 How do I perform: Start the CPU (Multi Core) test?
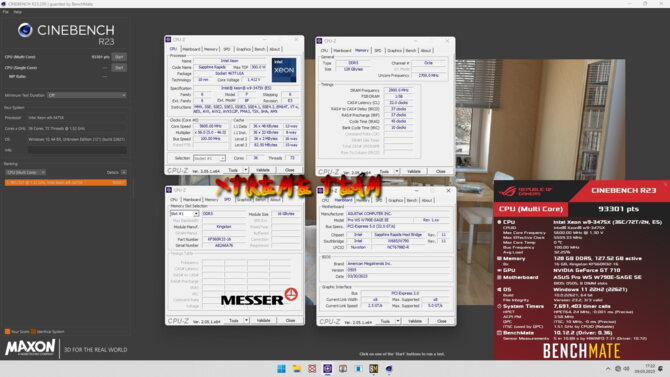pyautogui.click(x=119, y=57)
